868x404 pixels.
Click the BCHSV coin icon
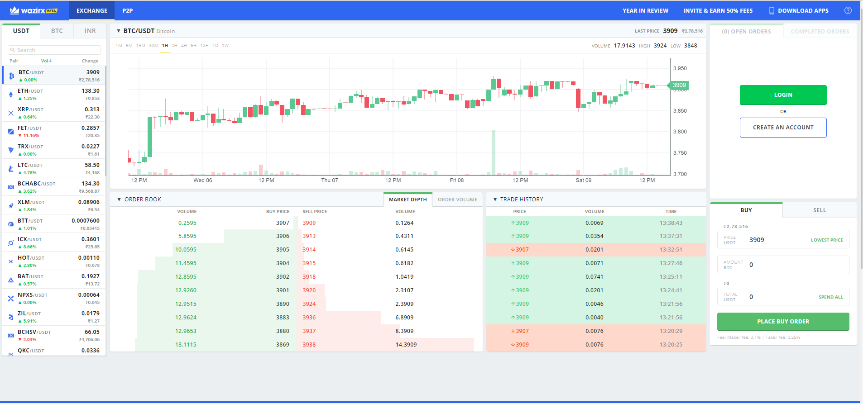pyautogui.click(x=11, y=336)
